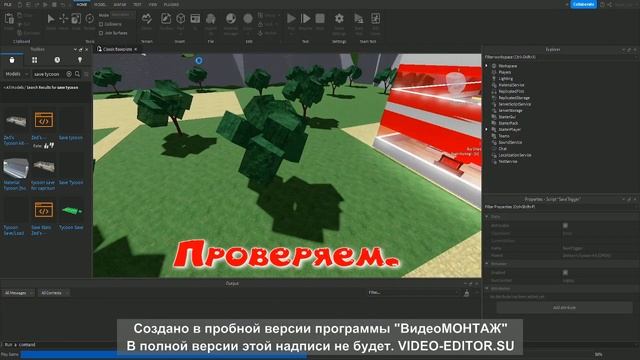This screenshot has height=360, width=640.
Task: Click the Explorer filter workspace field
Action: [559, 57]
